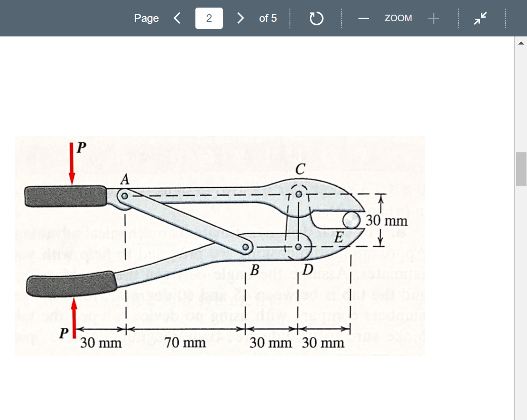Viewport: 527px width, 420px height.
Task: Go to the next page
Action: 240,18
